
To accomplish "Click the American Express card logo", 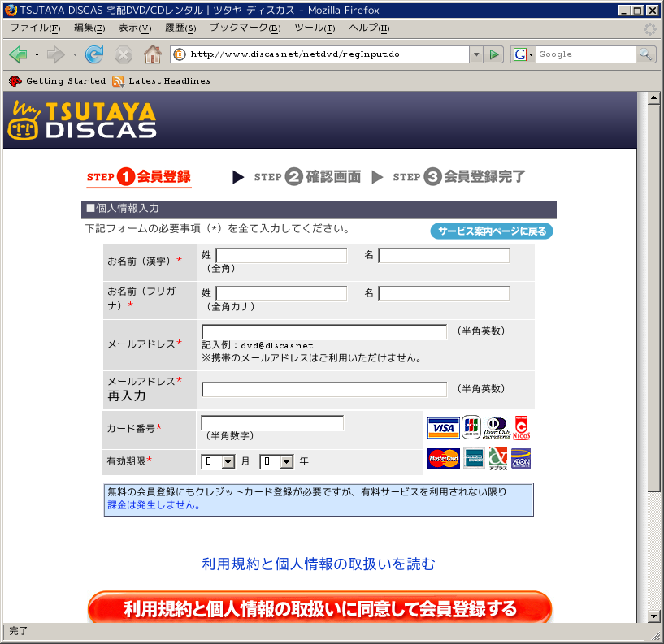I will [474, 458].
